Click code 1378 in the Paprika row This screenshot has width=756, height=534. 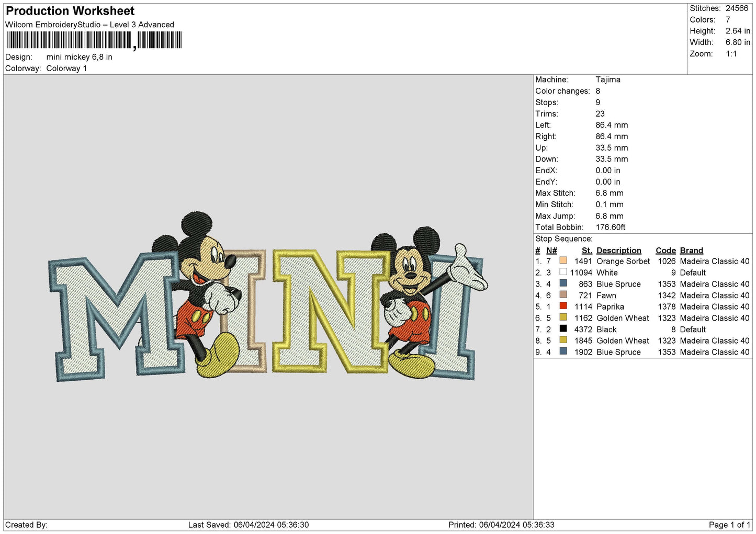667,306
